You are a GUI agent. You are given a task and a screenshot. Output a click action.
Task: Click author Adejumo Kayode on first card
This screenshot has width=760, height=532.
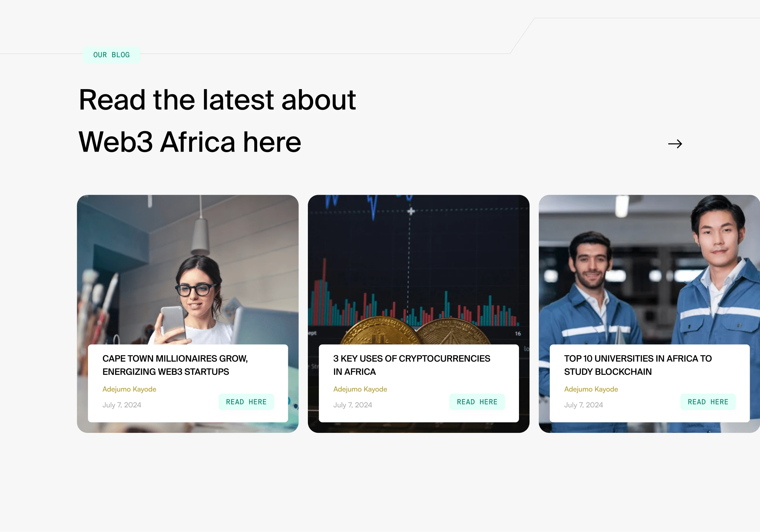(129, 389)
